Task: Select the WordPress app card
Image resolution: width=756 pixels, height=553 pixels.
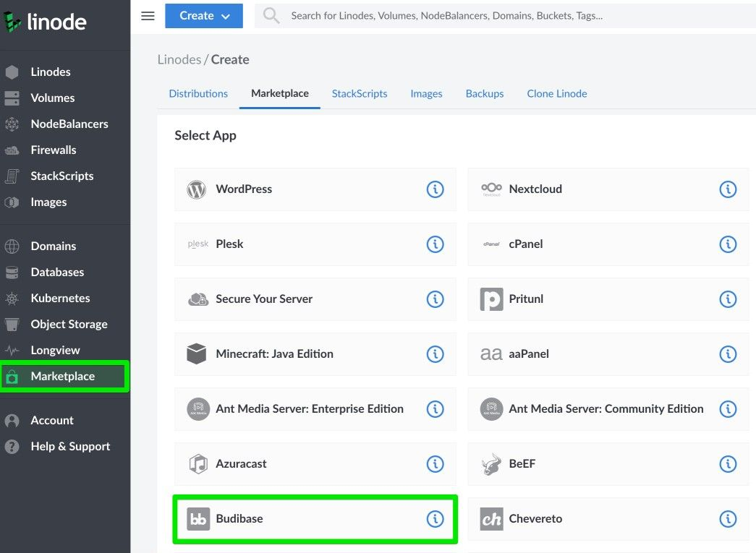Action: 315,189
